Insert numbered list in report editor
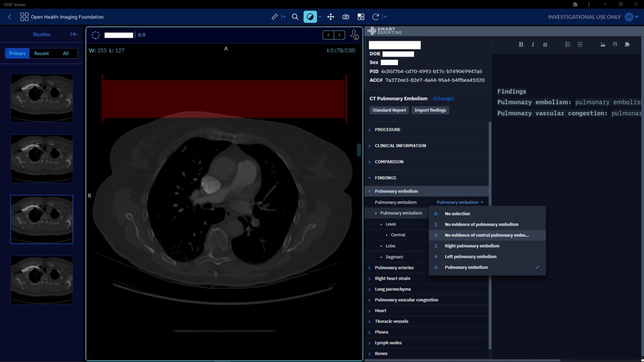This screenshot has width=644, height=362. click(580, 45)
